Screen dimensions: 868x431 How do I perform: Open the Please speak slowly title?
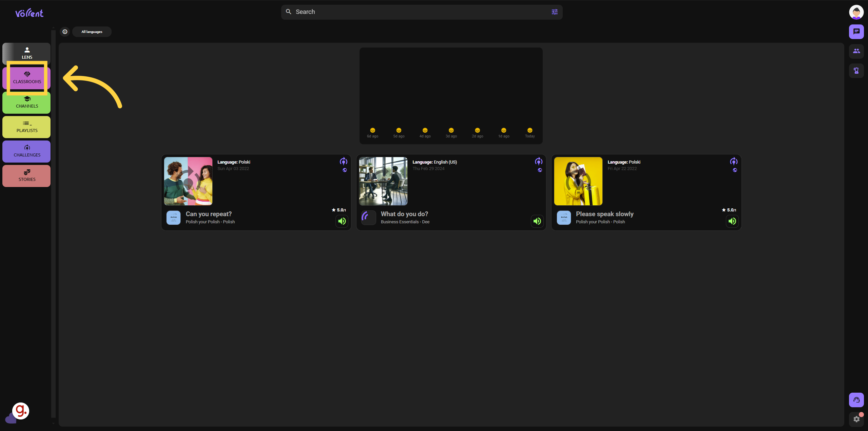[x=604, y=214]
